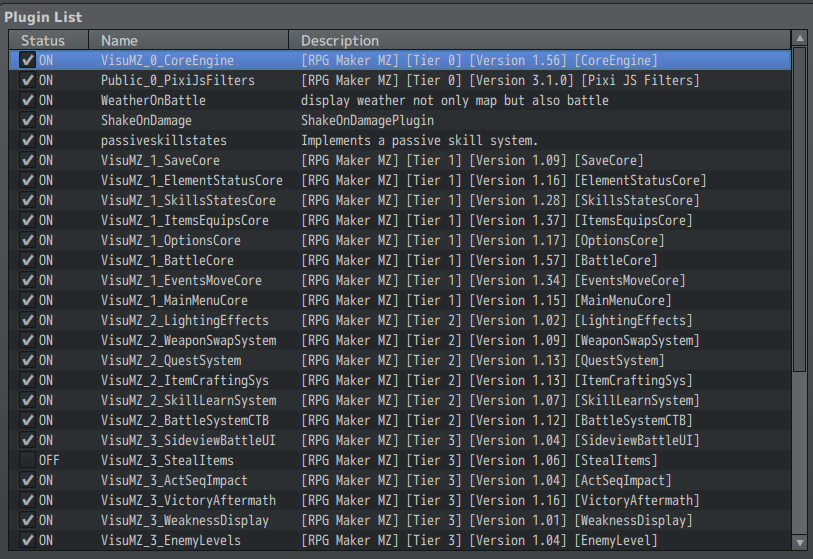Viewport: 813px width, 559px height.
Task: Disable the VisuMZ_3_EnemyLevels checkbox
Action: click(27, 540)
